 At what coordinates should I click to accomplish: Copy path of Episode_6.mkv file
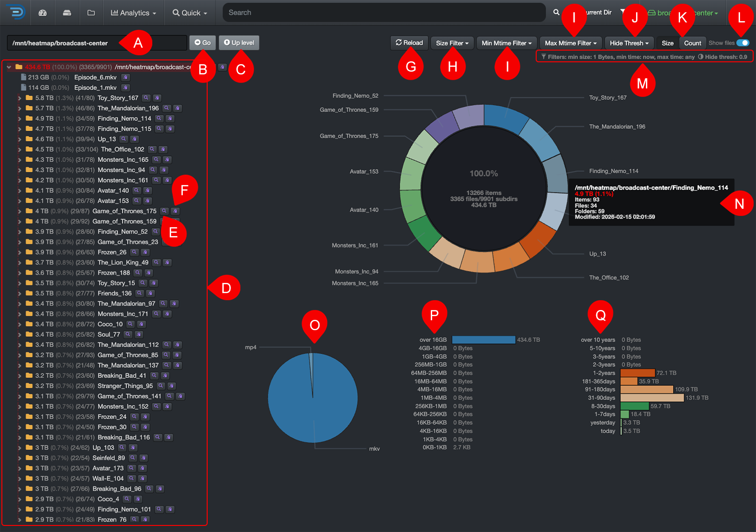point(126,77)
